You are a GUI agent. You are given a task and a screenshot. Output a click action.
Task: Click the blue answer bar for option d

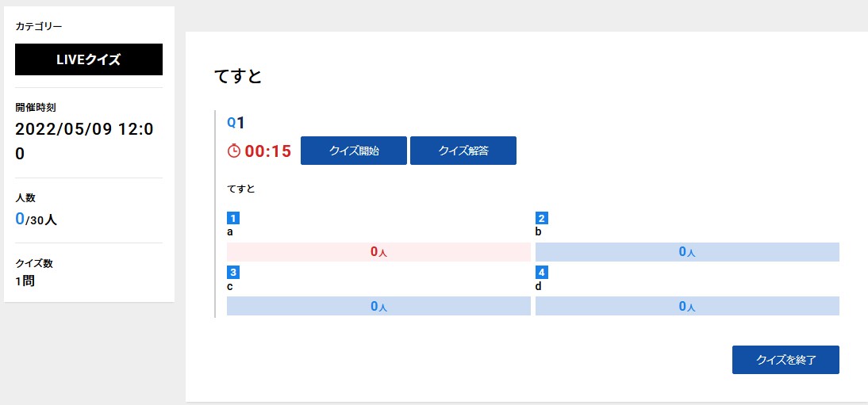687,306
